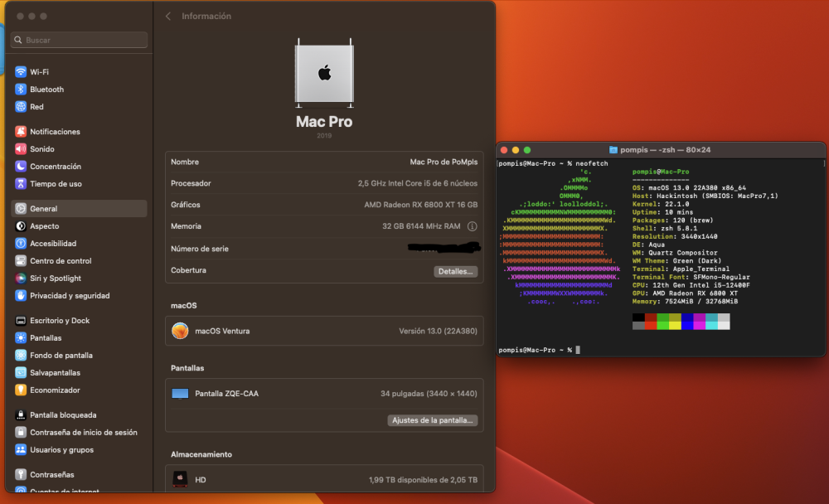Click the Pantalla ZQE-CAA monitor icon

180,394
